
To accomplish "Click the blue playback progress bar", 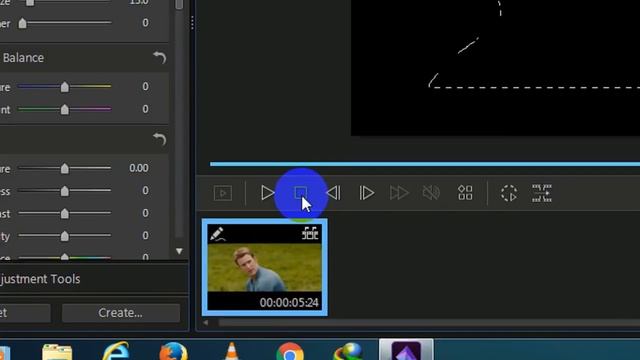I will 424,164.
